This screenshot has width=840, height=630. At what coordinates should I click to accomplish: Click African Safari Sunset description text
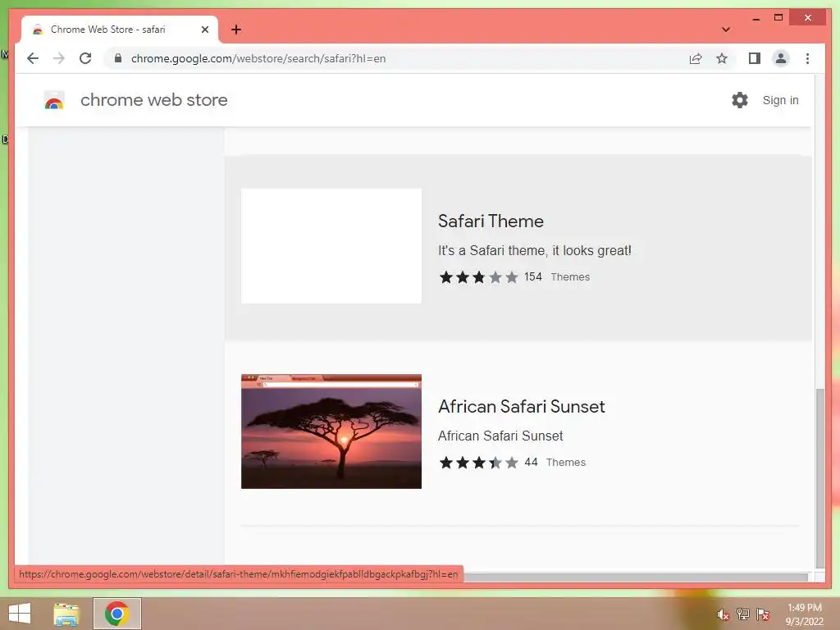pos(500,436)
